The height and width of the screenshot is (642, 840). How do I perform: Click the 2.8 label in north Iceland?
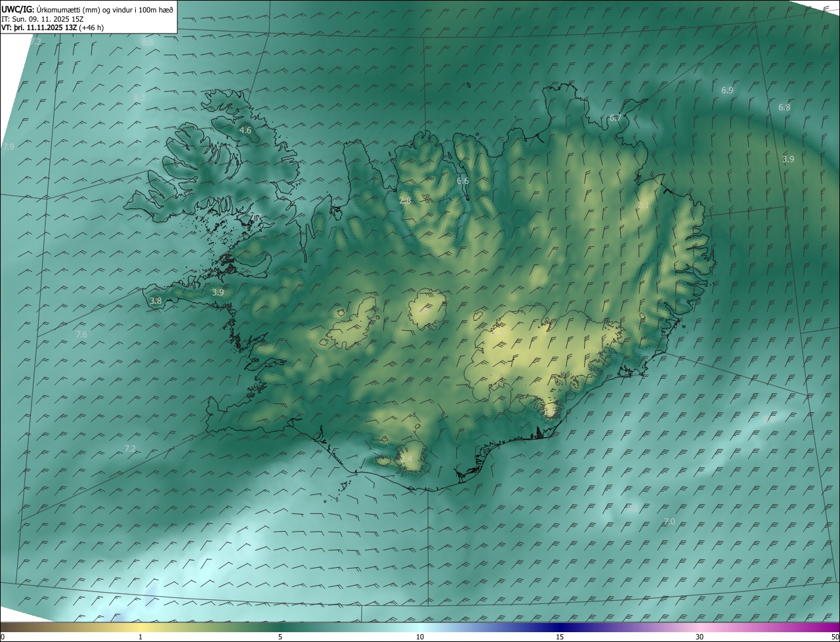(x=405, y=201)
